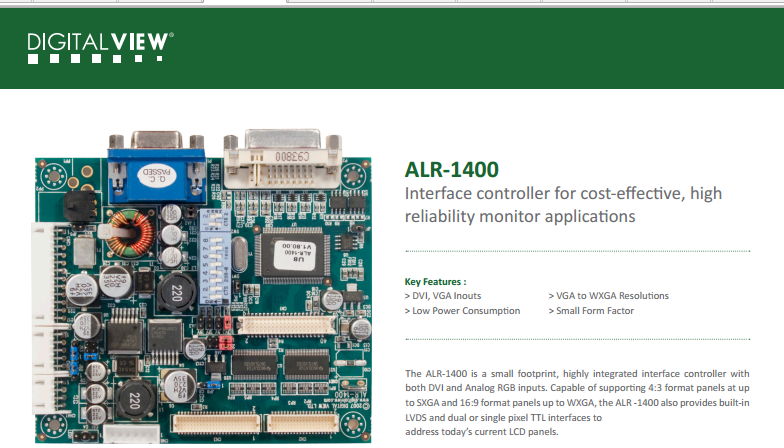Click the ALR-1400 circuit board photo

click(x=203, y=286)
